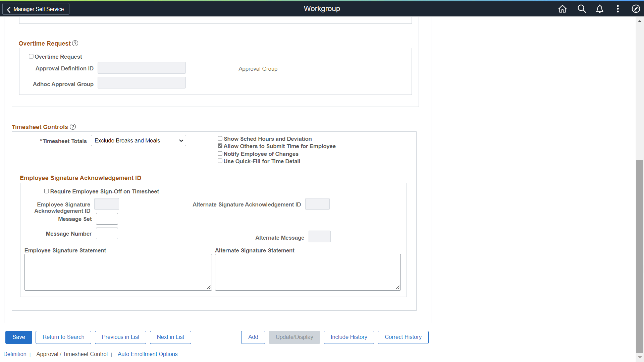Screen dimensions: 644x362
Task: Click inside the Approval Definition ID field
Action: [141, 68]
